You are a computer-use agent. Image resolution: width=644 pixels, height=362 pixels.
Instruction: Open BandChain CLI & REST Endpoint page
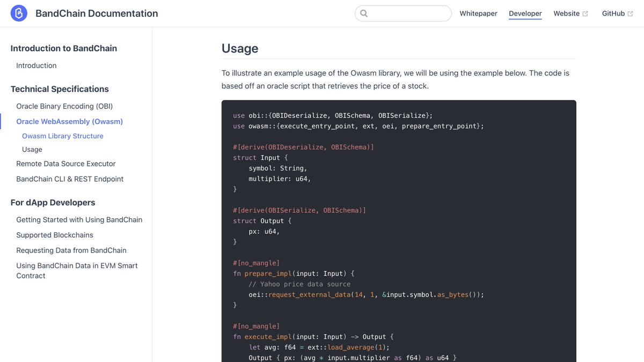pos(70,179)
